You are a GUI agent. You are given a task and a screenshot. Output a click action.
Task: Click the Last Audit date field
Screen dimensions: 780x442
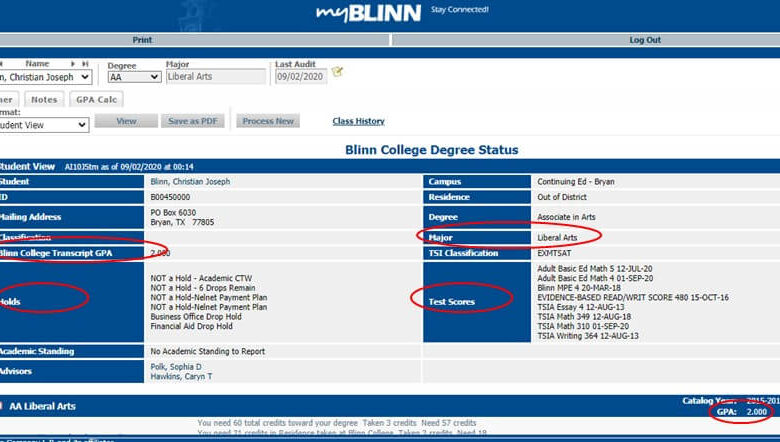pyautogui.click(x=301, y=77)
